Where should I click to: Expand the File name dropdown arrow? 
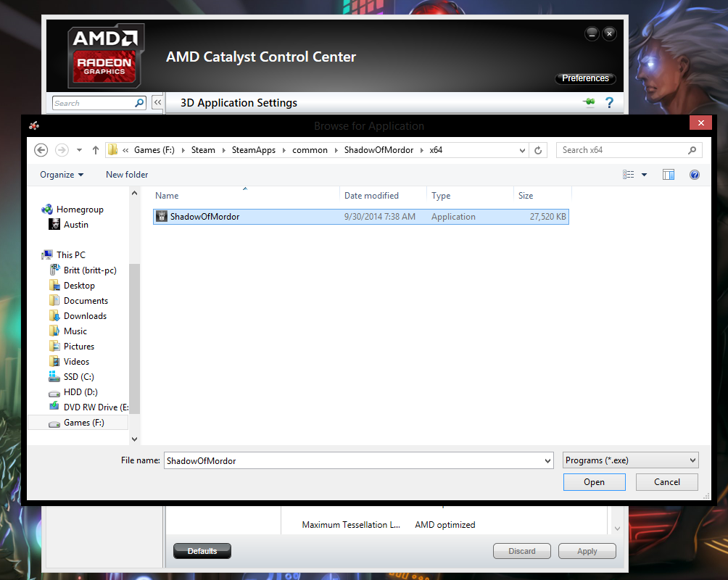[548, 460]
